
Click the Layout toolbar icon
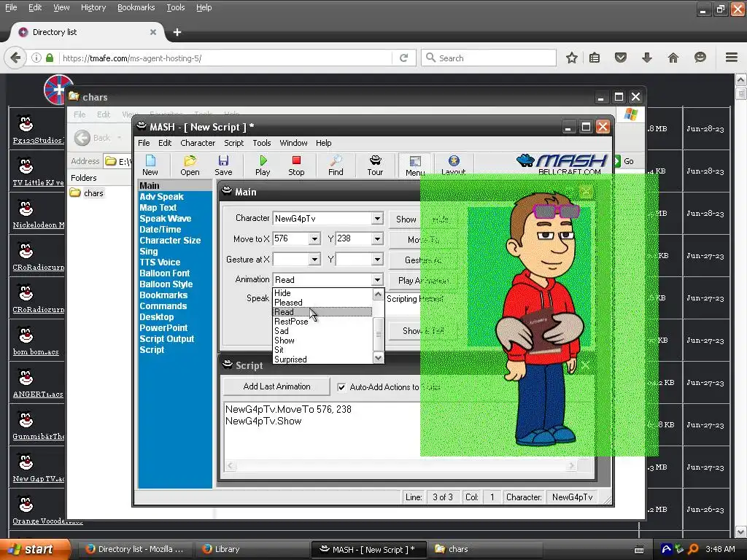[453, 165]
